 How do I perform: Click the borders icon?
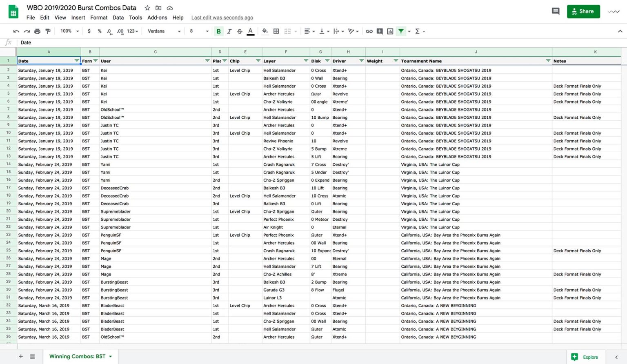pyautogui.click(x=276, y=31)
